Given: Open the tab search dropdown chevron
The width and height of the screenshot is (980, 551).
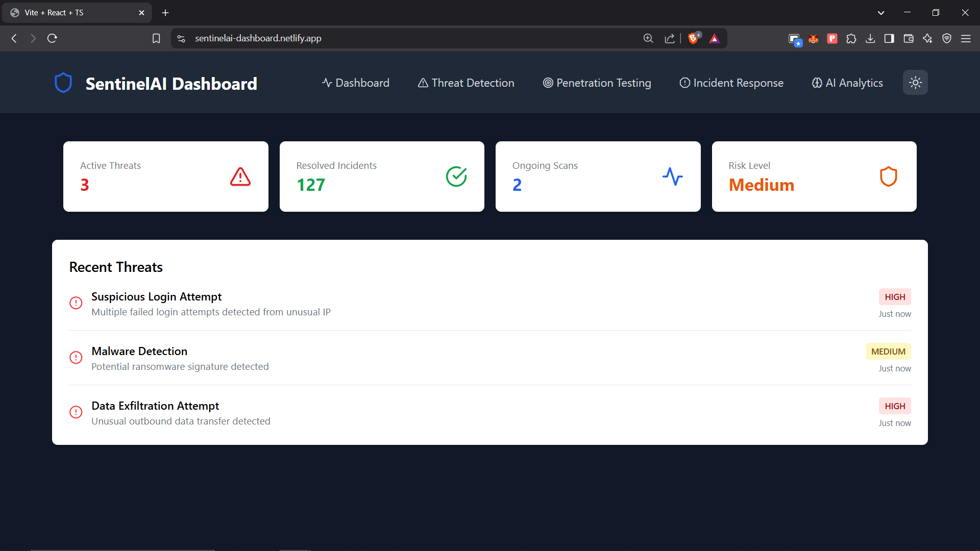Looking at the screenshot, I should (x=881, y=12).
